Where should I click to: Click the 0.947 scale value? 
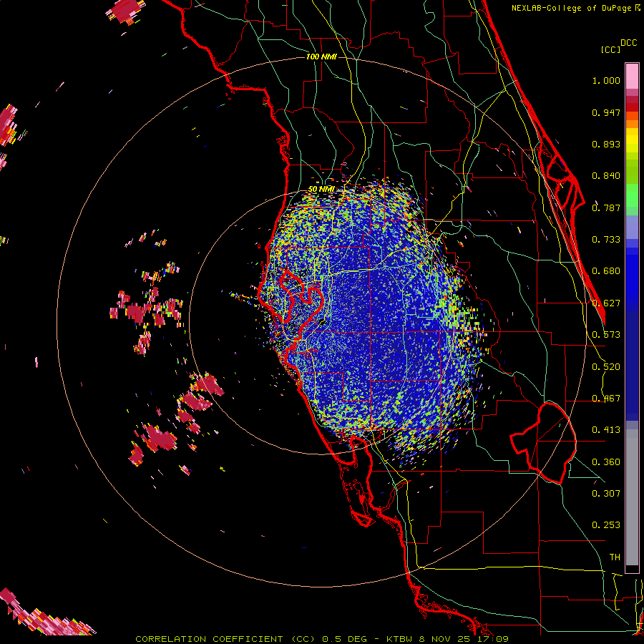click(606, 112)
